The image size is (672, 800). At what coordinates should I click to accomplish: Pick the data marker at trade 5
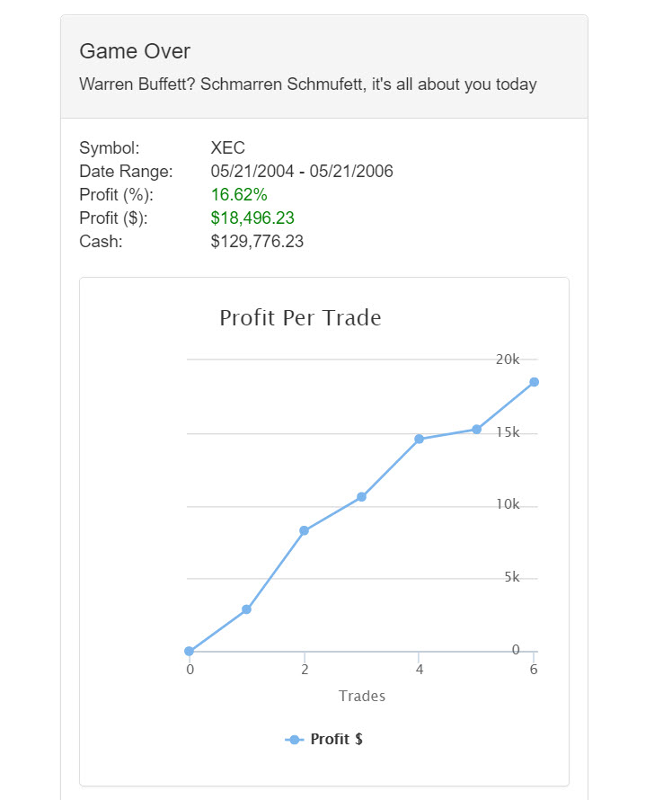pyautogui.click(x=476, y=430)
